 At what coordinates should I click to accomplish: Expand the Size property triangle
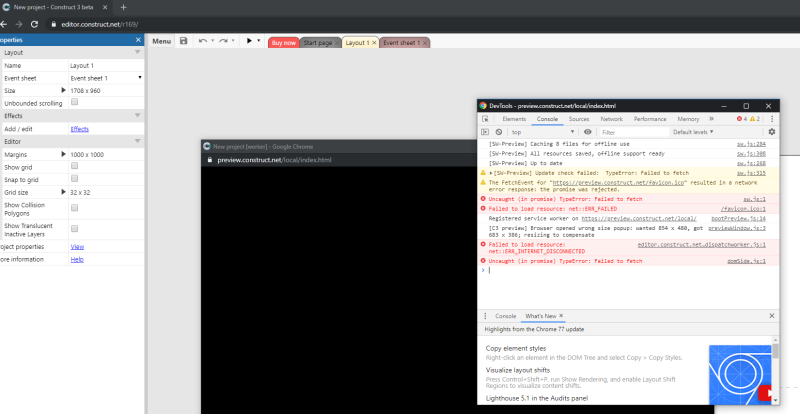point(63,90)
